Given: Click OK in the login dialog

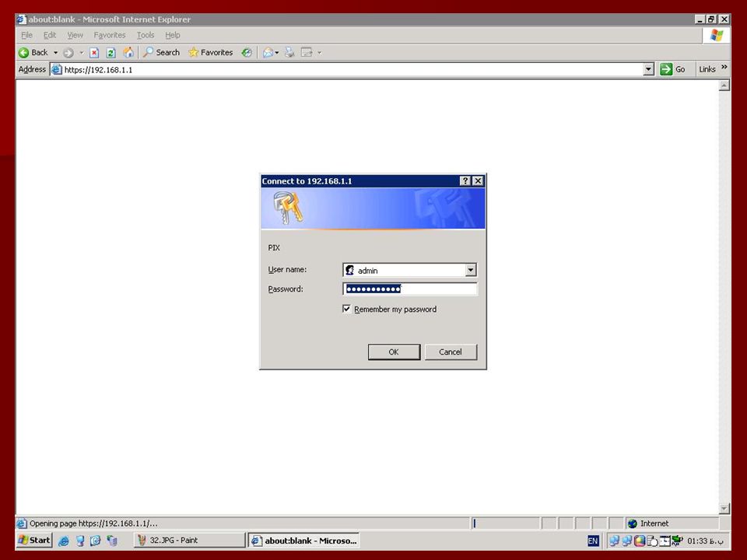Looking at the screenshot, I should click(394, 352).
